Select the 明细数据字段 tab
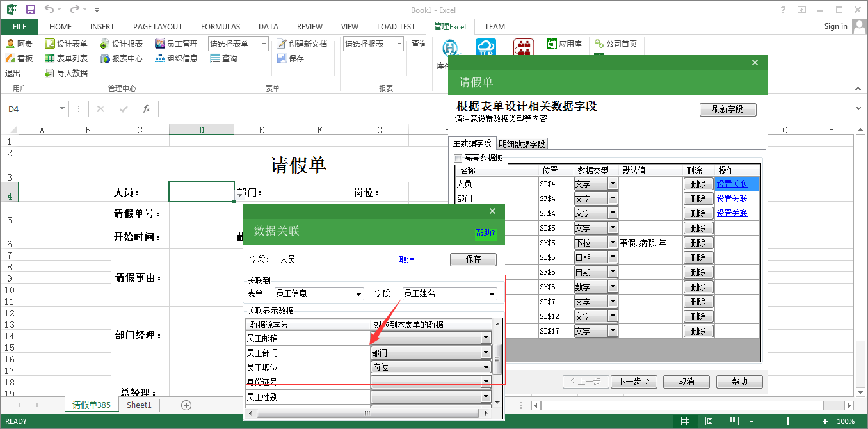868x429 pixels. [x=522, y=144]
